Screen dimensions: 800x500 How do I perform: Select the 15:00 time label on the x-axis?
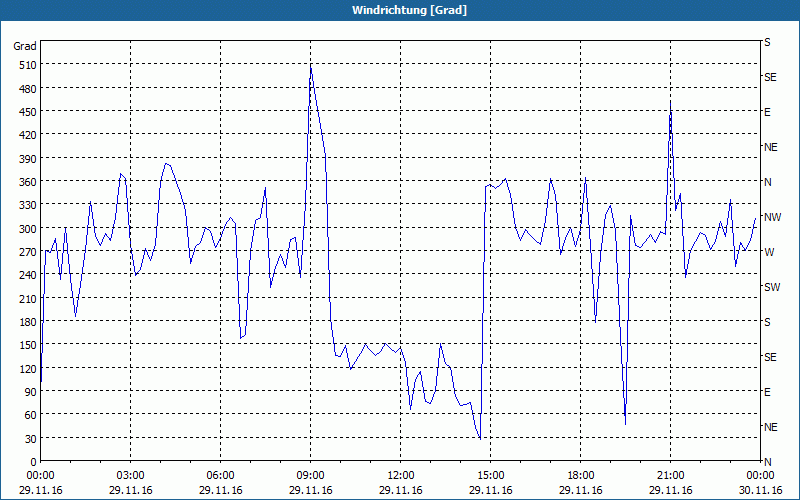[x=490, y=476]
